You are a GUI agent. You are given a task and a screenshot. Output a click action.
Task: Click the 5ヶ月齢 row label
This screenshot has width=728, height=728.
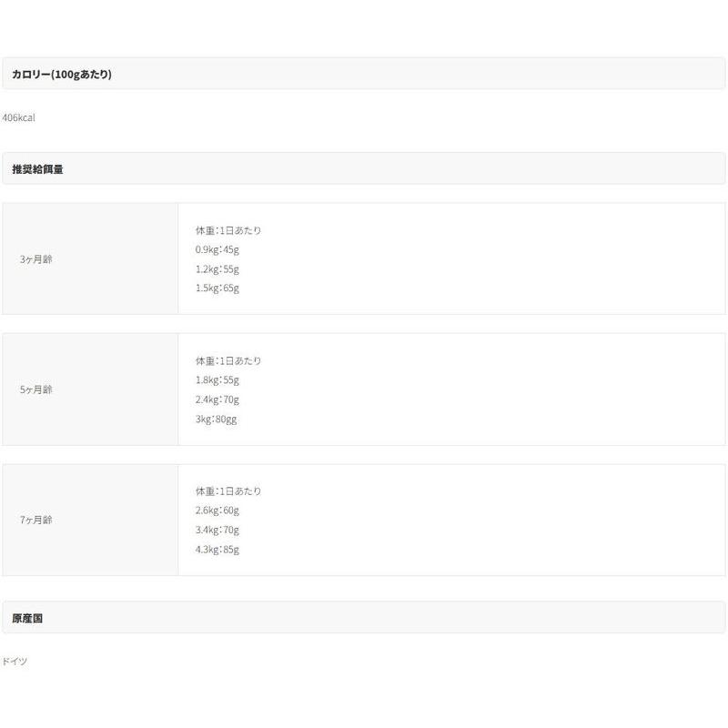tap(36, 389)
